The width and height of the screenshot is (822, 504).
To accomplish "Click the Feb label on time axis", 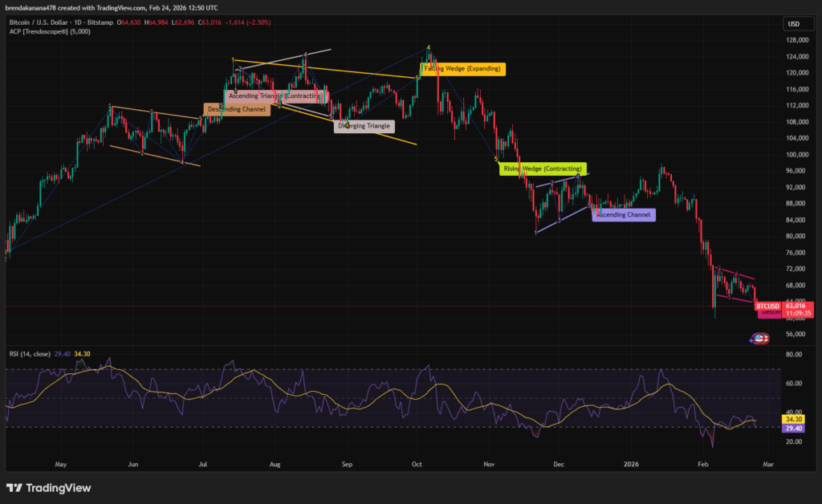I will (703, 464).
